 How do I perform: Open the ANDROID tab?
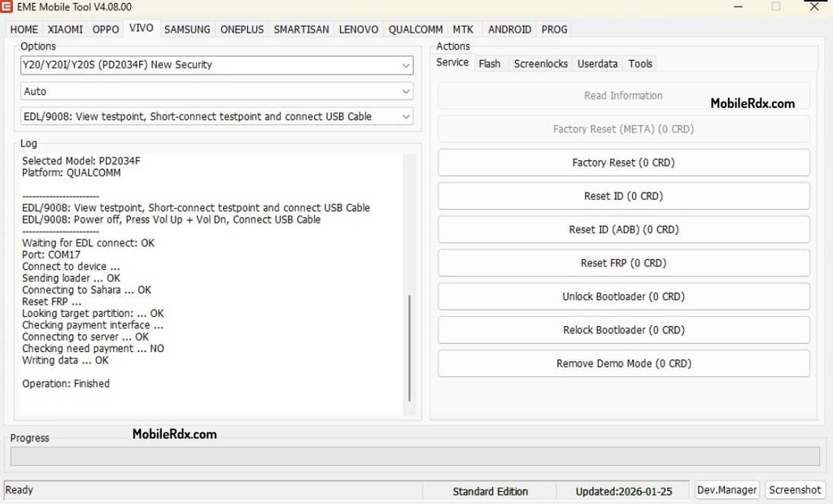tap(509, 30)
